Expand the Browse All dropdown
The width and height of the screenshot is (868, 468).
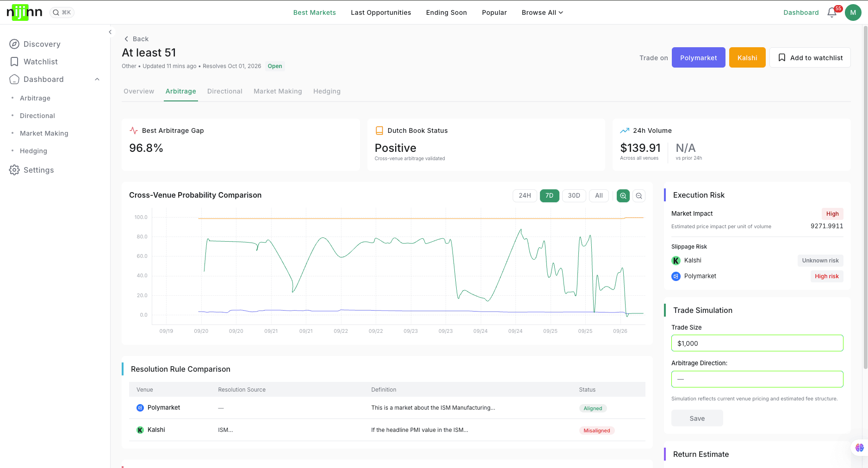[x=542, y=12]
